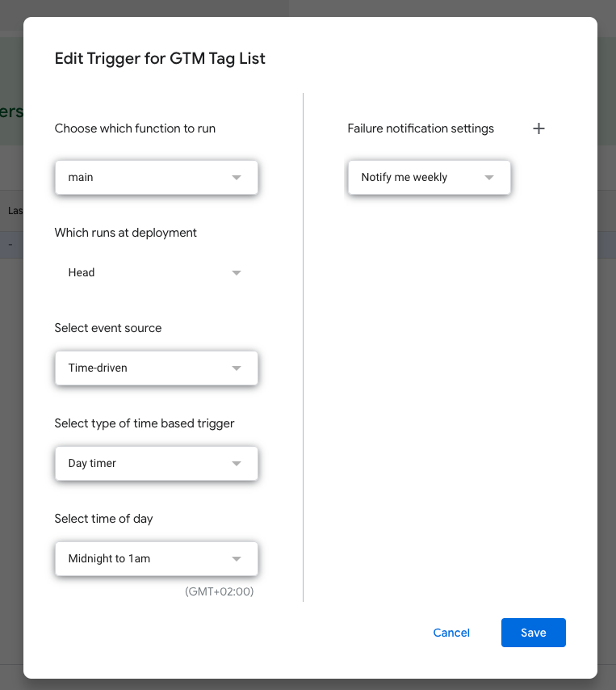Viewport: 616px width, 690px height.
Task: Click the arrow on Notify me weekly dropdown
Action: 489,178
